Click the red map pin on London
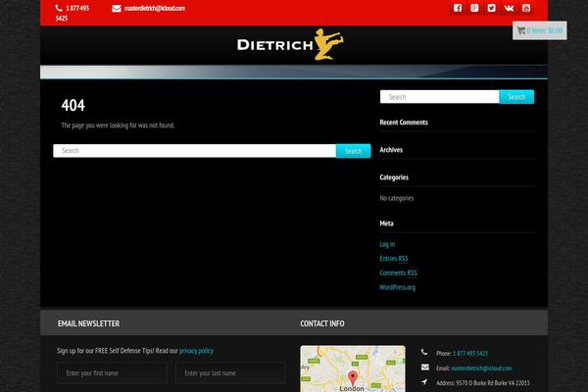The image size is (588, 392). (x=353, y=377)
